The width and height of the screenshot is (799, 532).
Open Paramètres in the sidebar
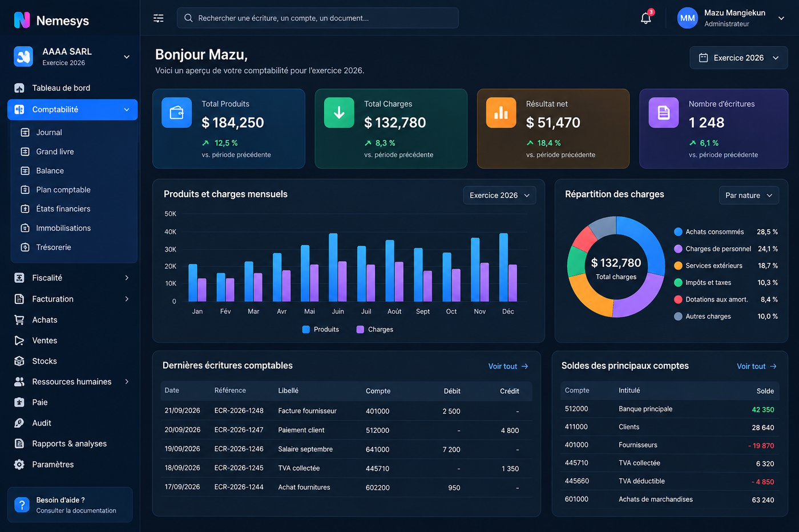tap(53, 464)
